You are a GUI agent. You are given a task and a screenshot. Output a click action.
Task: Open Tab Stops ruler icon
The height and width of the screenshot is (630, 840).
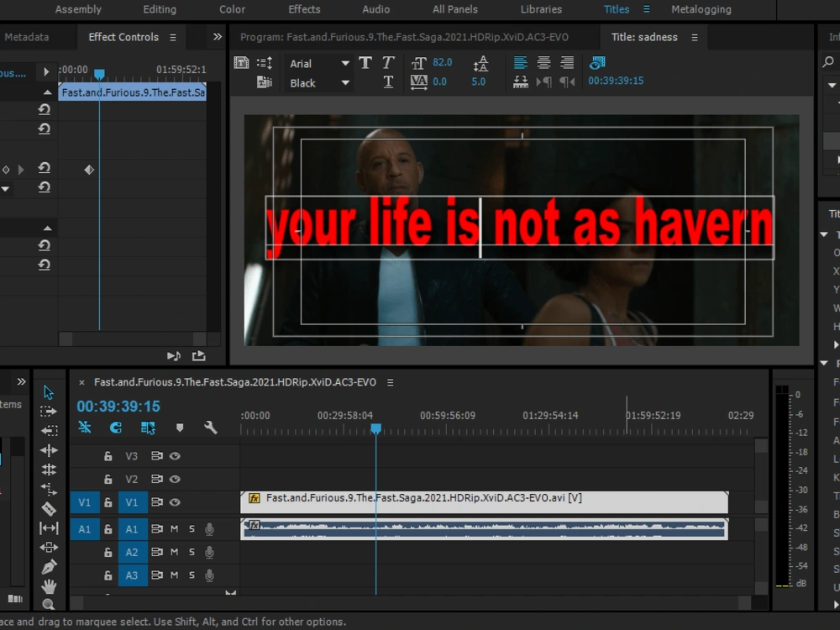click(x=521, y=82)
